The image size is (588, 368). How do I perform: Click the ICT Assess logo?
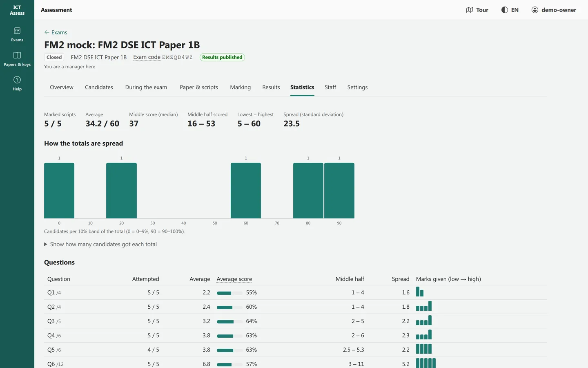coord(17,10)
